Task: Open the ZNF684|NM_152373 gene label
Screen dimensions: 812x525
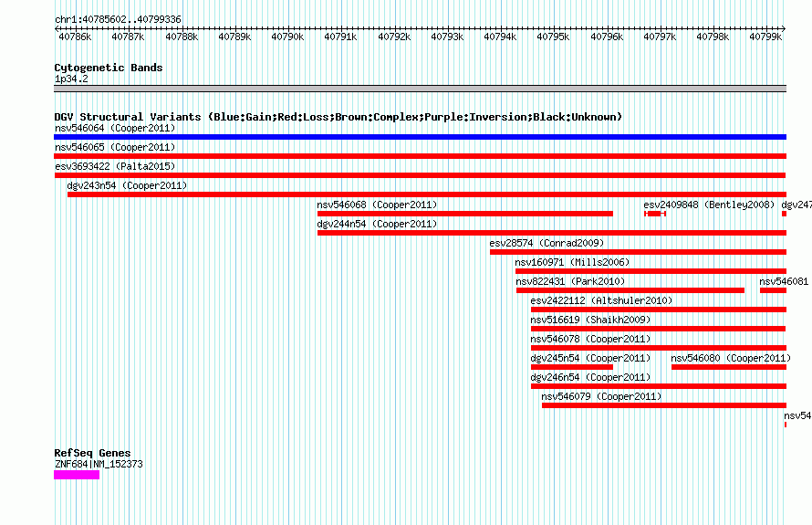Action: point(99,464)
